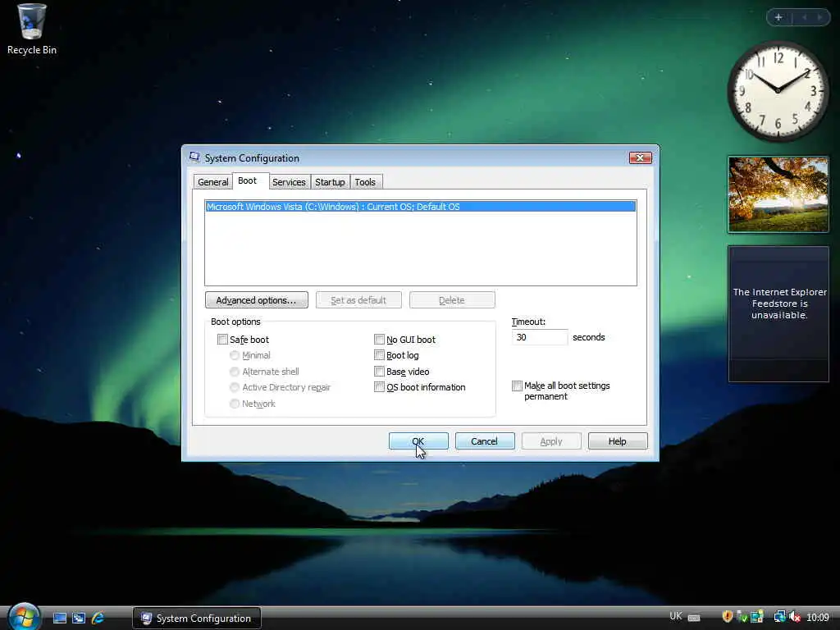The width and height of the screenshot is (840, 630).
Task: Click the Windows Sidebar tray icon
Action: point(757,617)
